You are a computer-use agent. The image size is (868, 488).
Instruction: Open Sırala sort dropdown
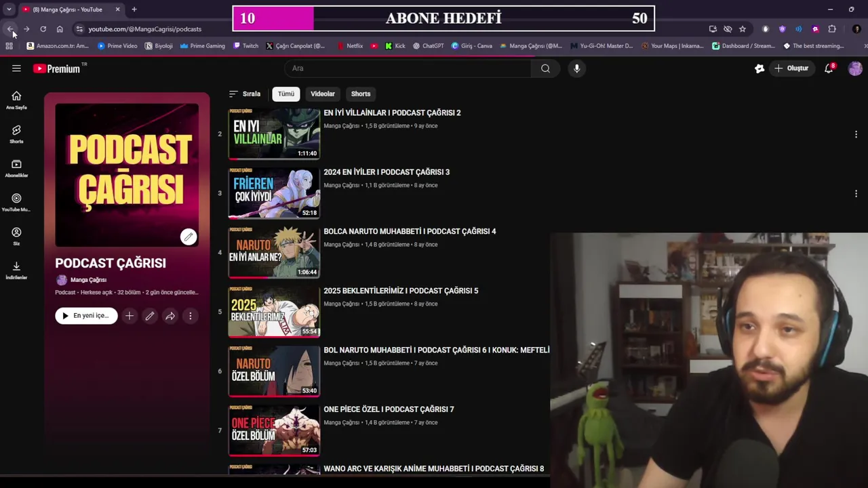(245, 94)
